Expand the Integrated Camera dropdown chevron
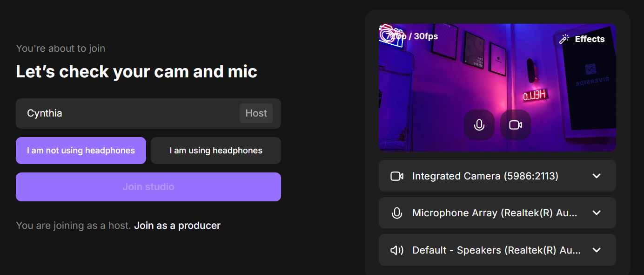Viewport: 644px width, 275px height. 597,176
